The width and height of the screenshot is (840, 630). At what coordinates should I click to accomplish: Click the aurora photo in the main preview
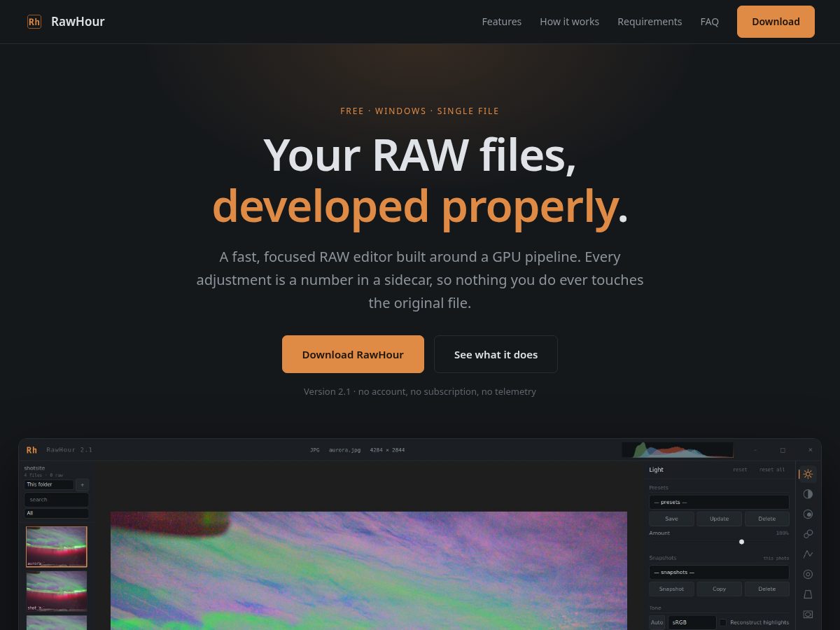coord(369,570)
